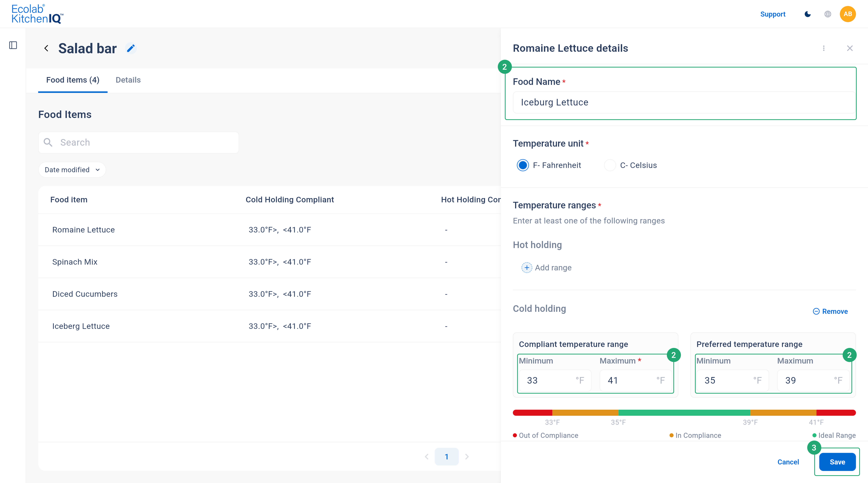This screenshot has height=483, width=868.
Task: Switch to the Food items (4) tab
Action: (x=73, y=80)
